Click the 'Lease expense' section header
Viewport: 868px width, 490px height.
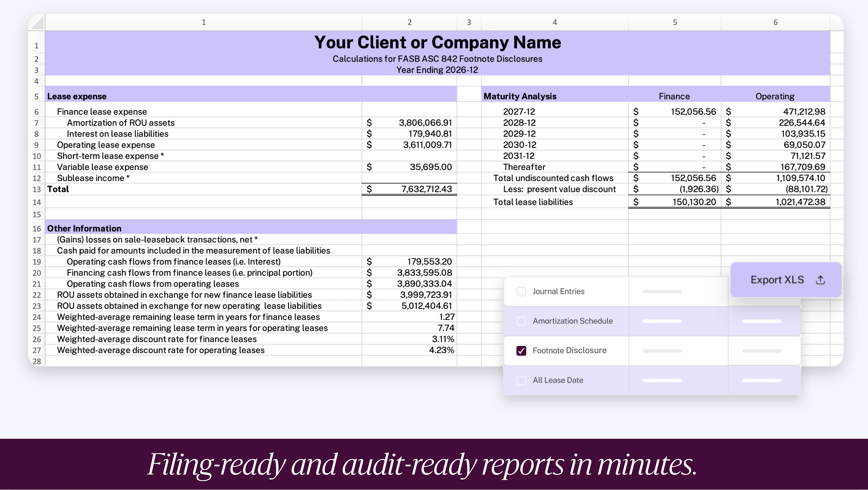click(77, 96)
